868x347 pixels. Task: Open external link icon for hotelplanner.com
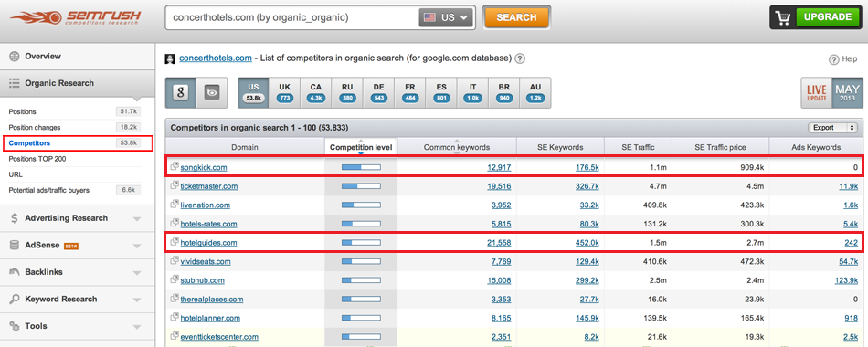[175, 317]
